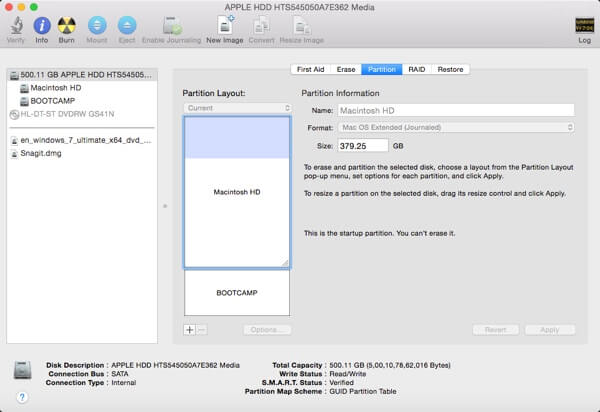Open the Restore tab
The width and height of the screenshot is (600, 412).
450,69
